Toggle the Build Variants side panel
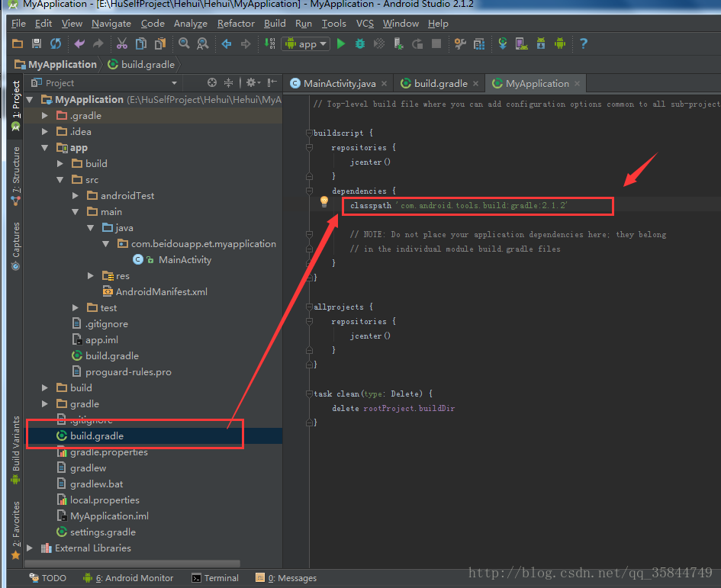 [x=16, y=450]
